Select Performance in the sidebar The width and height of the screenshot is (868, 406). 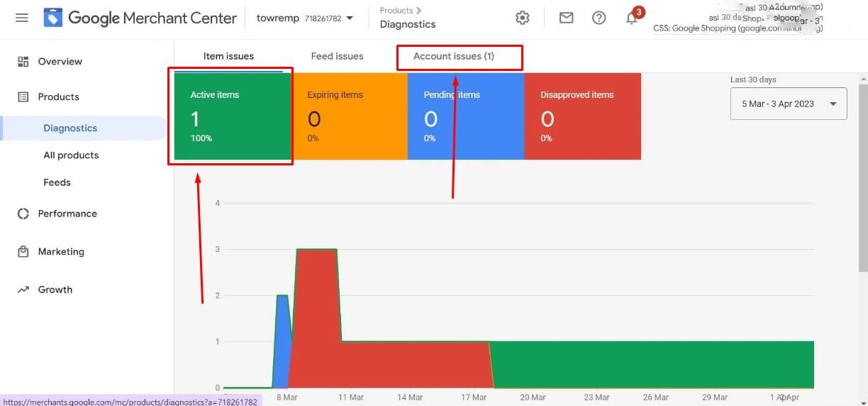(x=67, y=214)
